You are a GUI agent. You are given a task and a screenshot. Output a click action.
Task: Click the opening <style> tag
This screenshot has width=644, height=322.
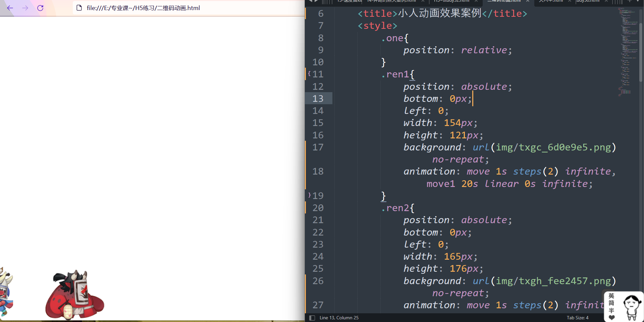tap(377, 26)
